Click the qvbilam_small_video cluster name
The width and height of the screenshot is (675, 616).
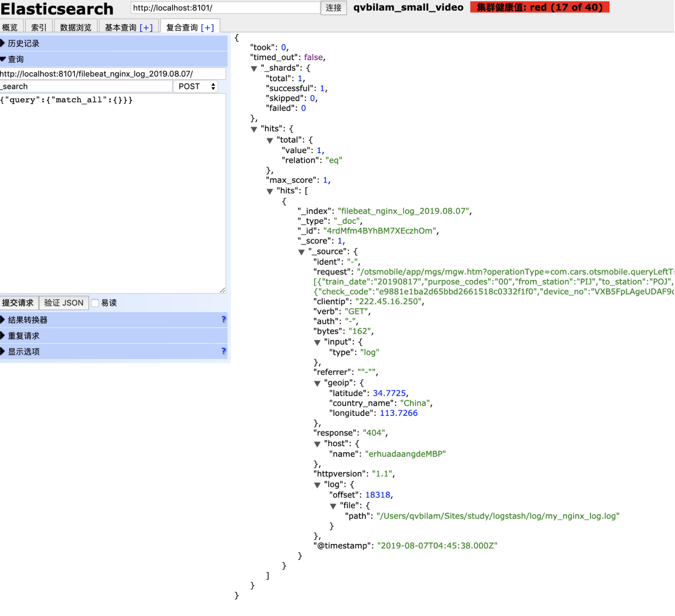408,7
